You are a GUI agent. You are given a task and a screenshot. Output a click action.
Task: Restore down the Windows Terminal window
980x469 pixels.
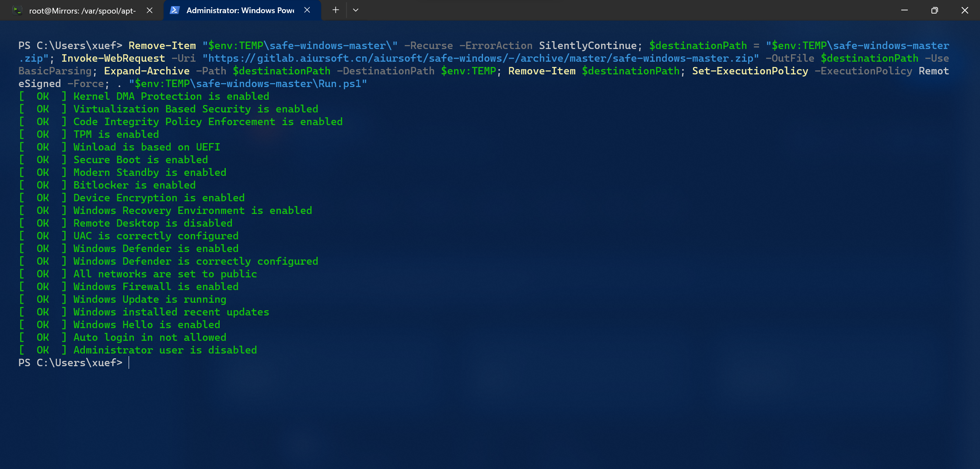click(x=934, y=10)
